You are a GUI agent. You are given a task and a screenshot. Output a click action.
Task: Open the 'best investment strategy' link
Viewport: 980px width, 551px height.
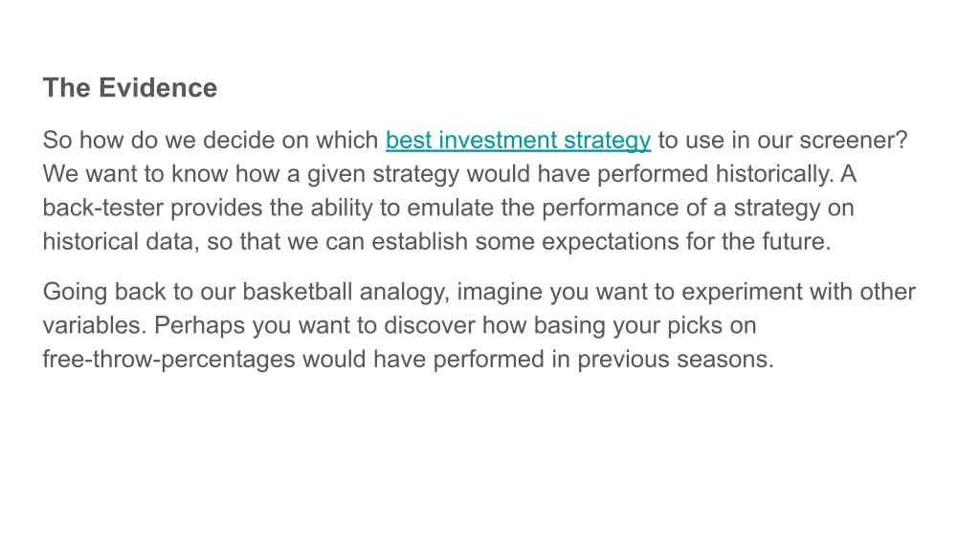[518, 141]
